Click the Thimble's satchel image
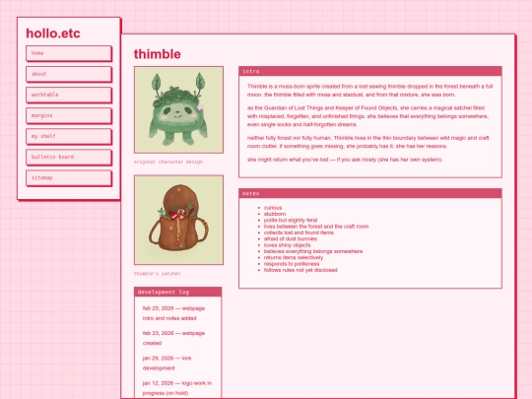The height and width of the screenshot is (399, 532). pos(178,220)
